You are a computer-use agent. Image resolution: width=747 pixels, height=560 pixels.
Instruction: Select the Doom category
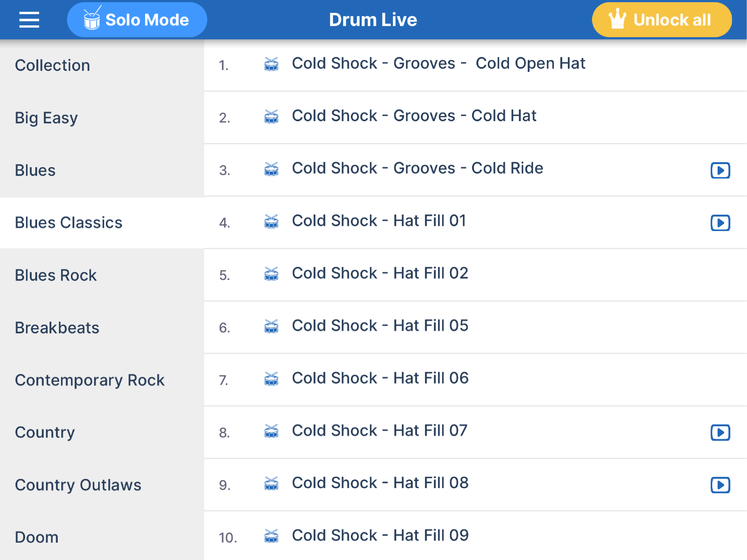tap(37, 537)
